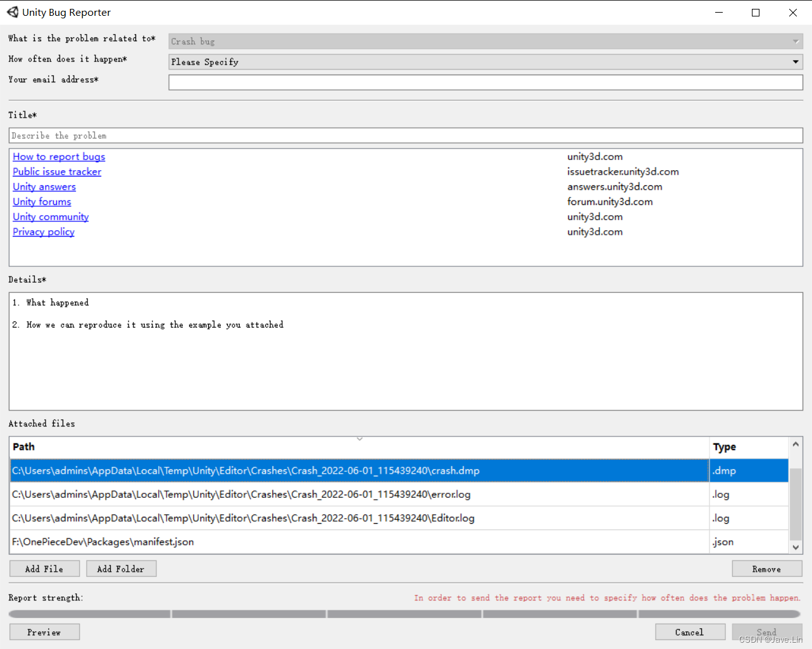The image size is (812, 649).
Task: Click the Preview button
Action: (x=44, y=632)
